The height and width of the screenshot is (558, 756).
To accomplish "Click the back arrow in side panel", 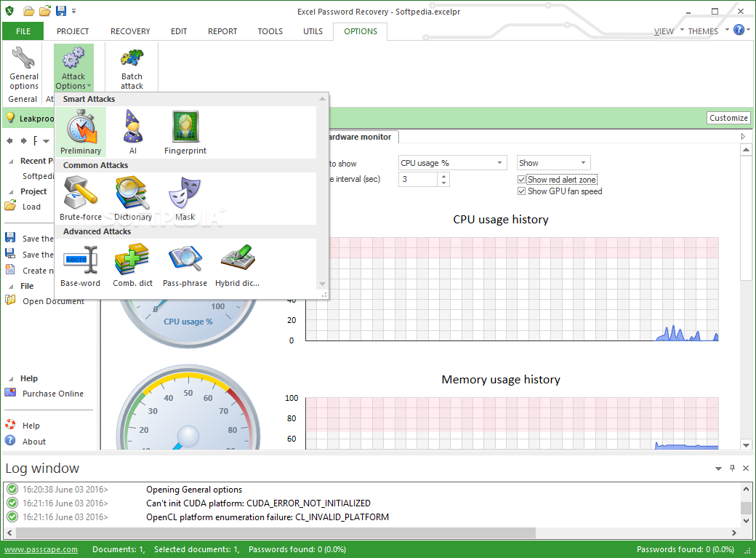I will click(9, 141).
